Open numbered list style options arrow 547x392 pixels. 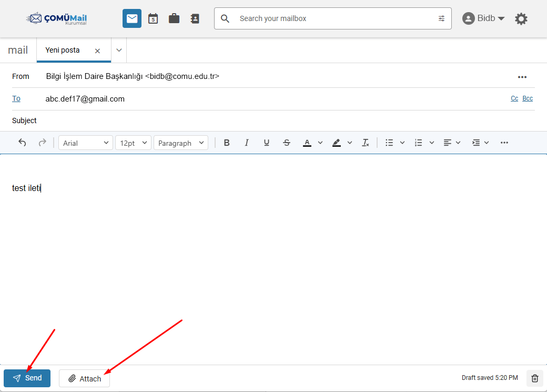pyautogui.click(x=431, y=143)
